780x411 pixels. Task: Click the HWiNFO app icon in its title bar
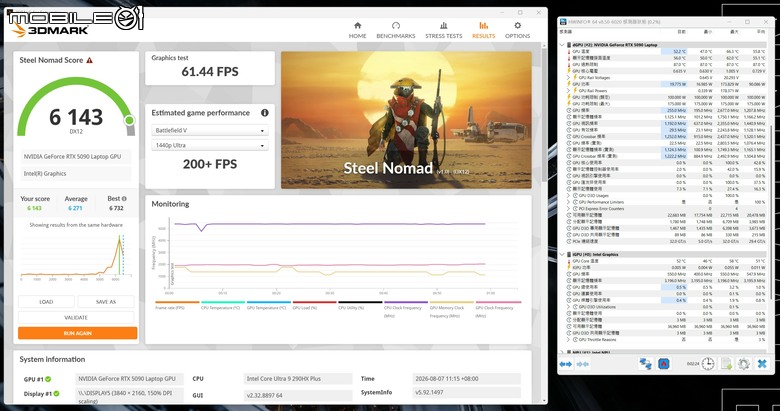pyautogui.click(x=563, y=22)
